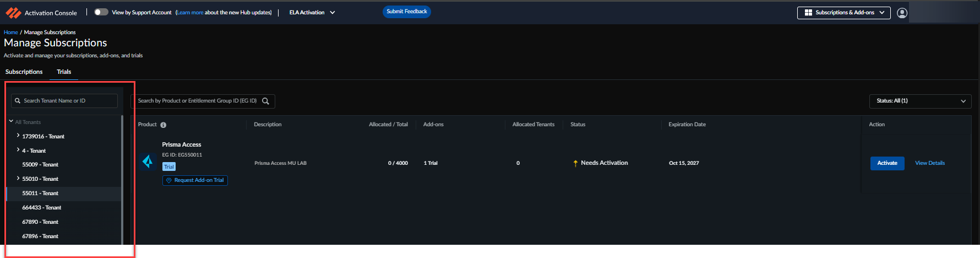Click the Request Add-on Trial button
The height and width of the screenshot is (258, 980).
tap(195, 180)
